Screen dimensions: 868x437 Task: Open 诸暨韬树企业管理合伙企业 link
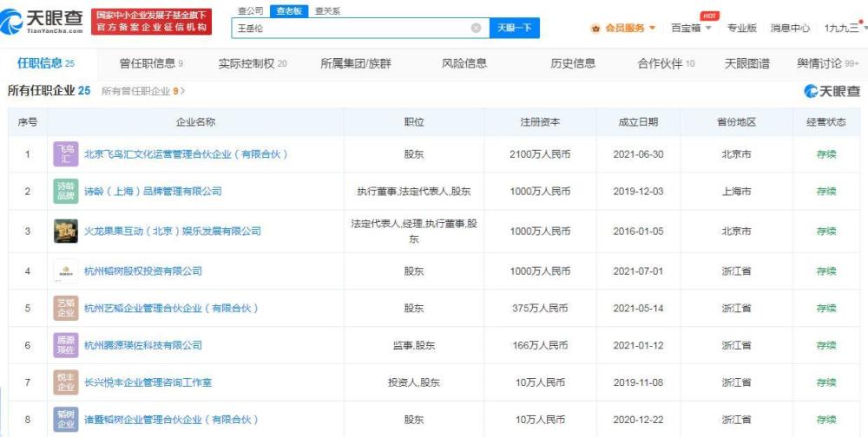point(171,420)
